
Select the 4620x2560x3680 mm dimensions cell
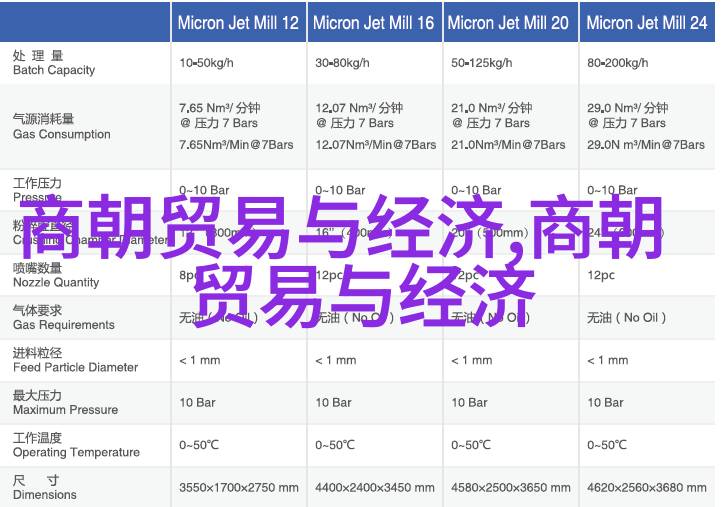click(646, 487)
